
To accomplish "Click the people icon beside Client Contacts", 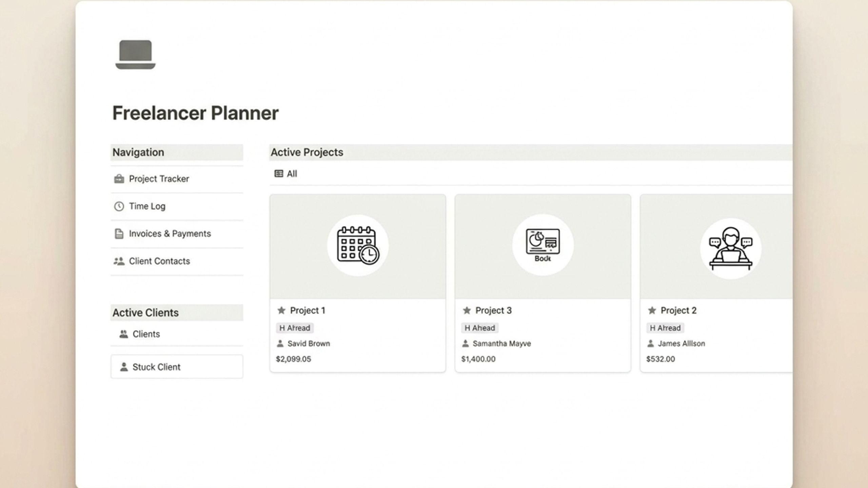I will pyautogui.click(x=119, y=261).
